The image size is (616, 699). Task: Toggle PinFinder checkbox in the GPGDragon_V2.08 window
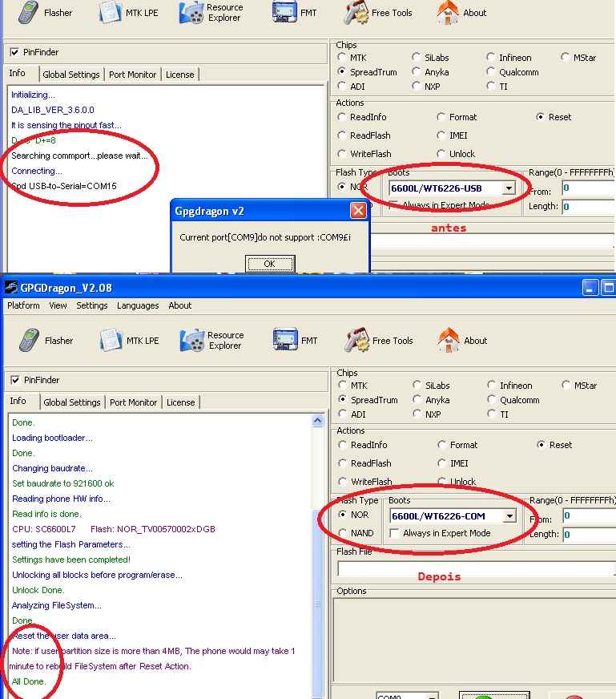[15, 380]
